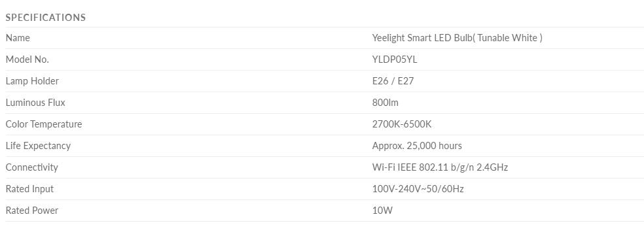Click the 100V-240V~50/60Hz value
This screenshot has width=644, height=238.
(418, 189)
